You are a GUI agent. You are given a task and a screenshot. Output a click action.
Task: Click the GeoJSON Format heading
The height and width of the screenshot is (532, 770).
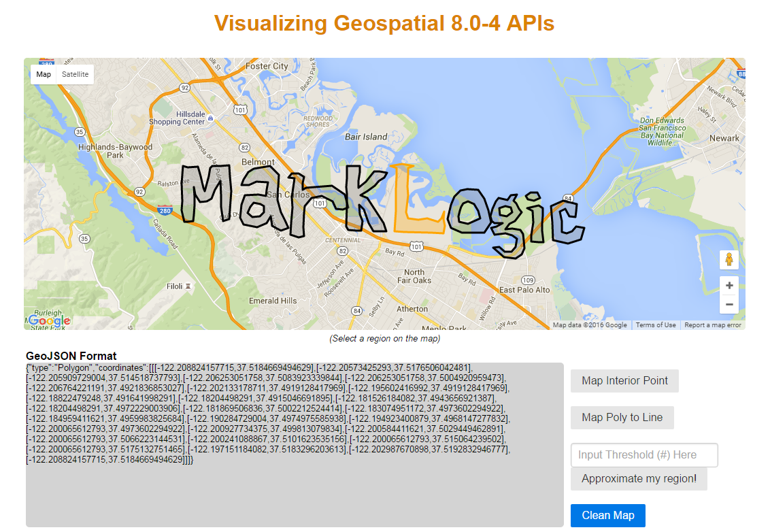pos(71,356)
